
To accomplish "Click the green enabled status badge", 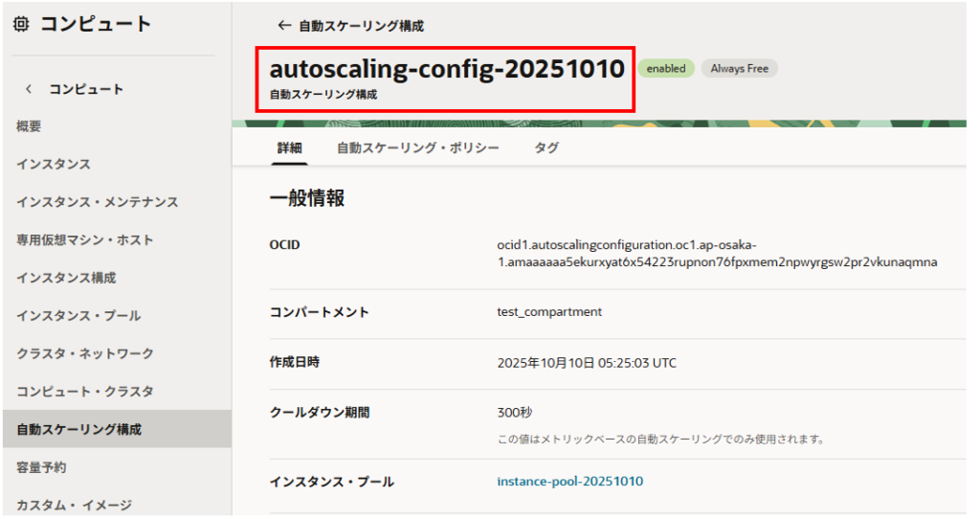I will [666, 69].
